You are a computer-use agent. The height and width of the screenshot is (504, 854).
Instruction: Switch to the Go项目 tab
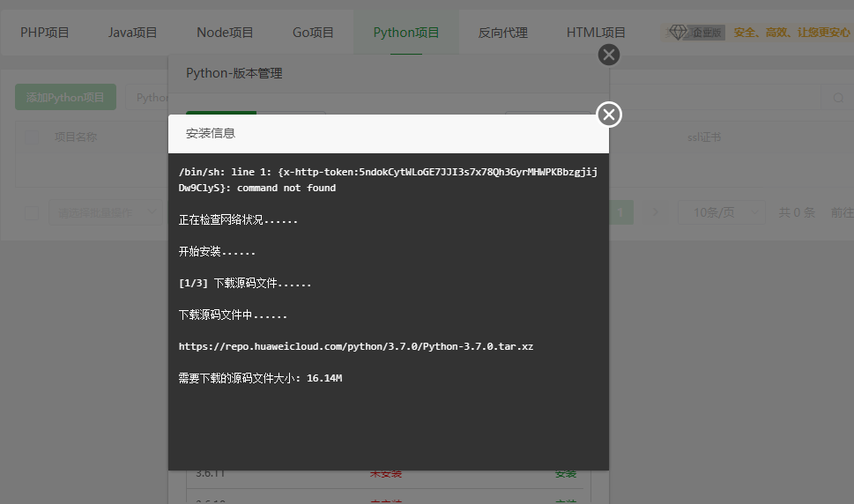click(313, 33)
